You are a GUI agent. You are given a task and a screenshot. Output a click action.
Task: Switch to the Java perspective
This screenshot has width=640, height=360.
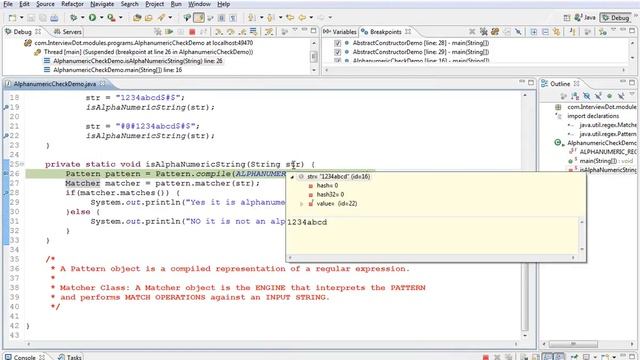[x=585, y=18]
